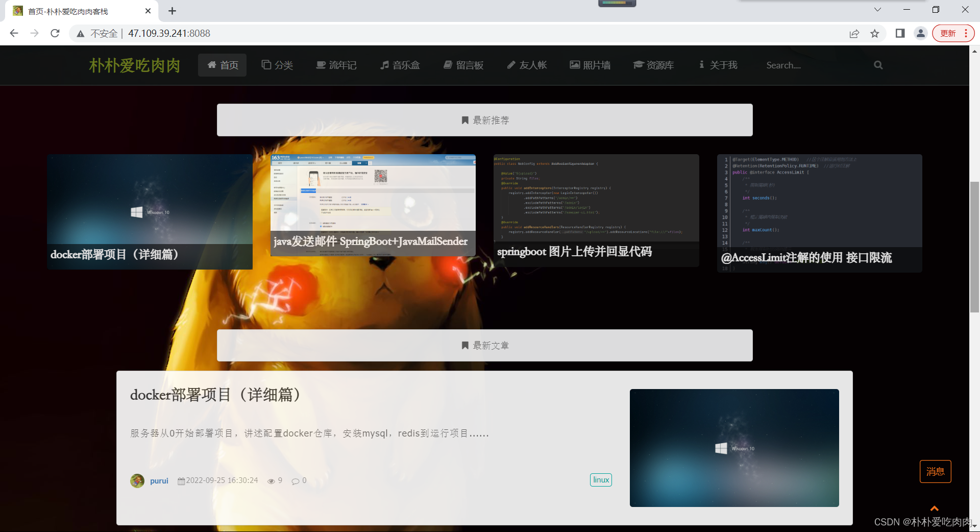Click the post date 2022-09-25 16:30:24

coord(222,480)
